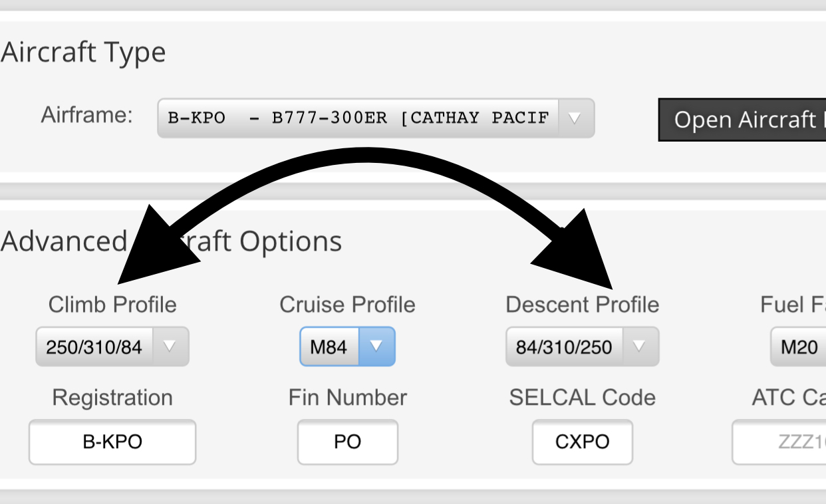Click the blue Cruise Profile arrow
This screenshot has height=504, width=826.
(376, 346)
